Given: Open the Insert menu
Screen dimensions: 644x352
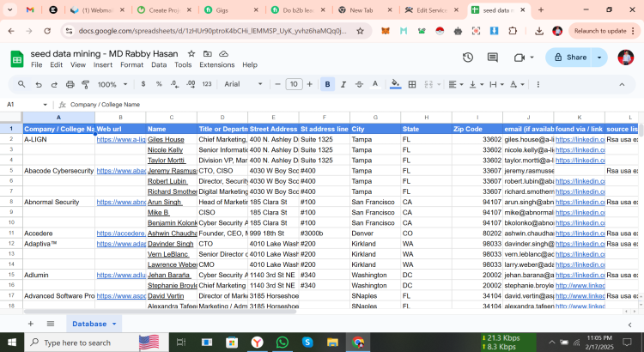Looking at the screenshot, I should pos(103,65).
